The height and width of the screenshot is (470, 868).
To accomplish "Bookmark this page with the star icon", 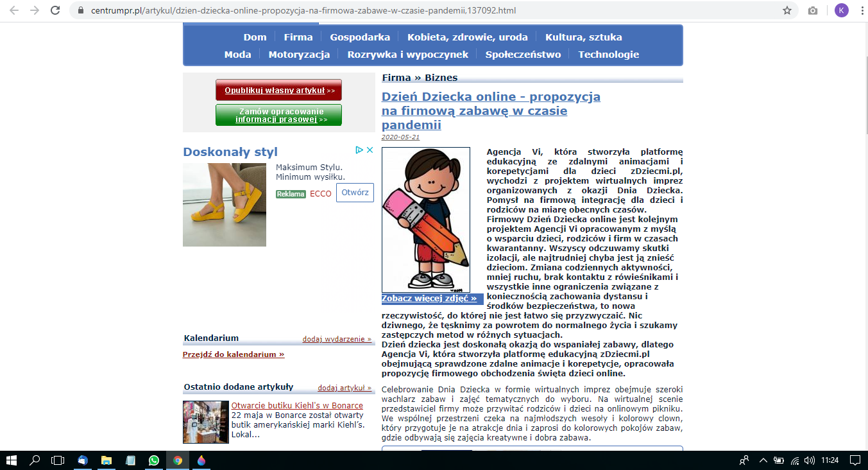I will pyautogui.click(x=787, y=10).
